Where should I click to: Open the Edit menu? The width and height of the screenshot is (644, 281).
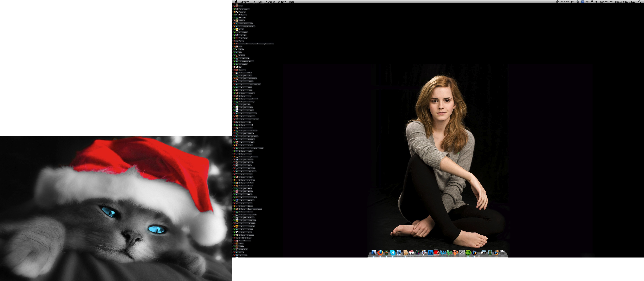260,2
